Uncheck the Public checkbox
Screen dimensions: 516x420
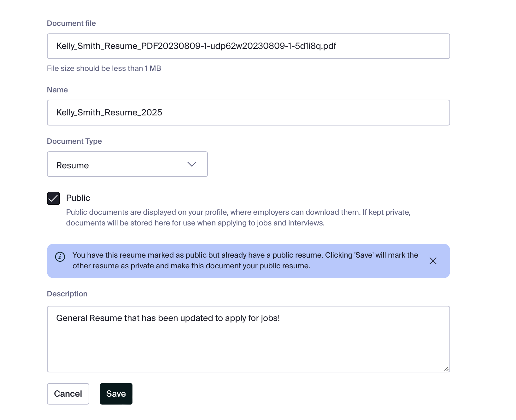click(x=53, y=198)
